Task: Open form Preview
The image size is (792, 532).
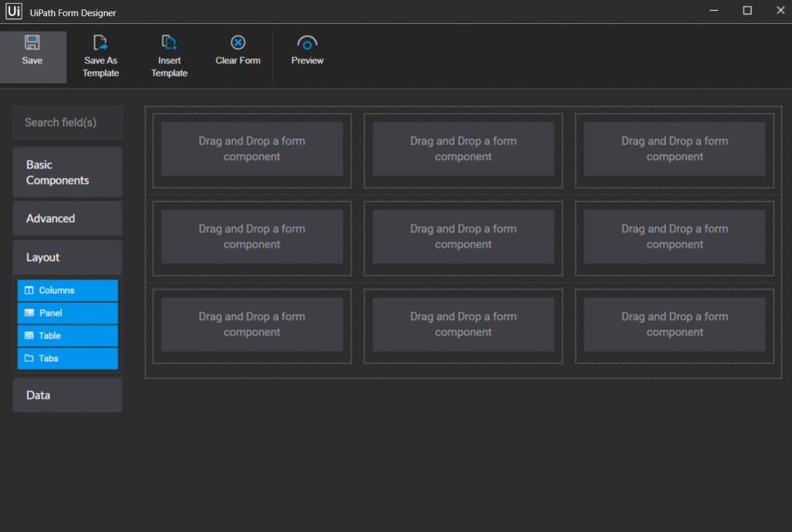Action: click(x=306, y=43)
